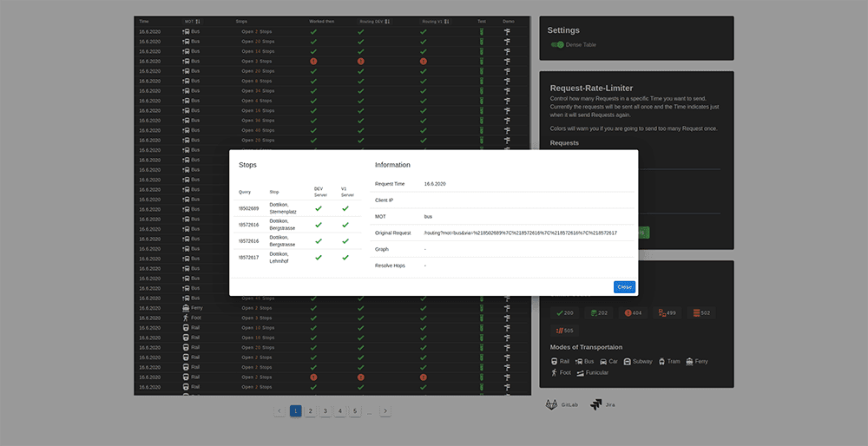Go to page 2 of table
The height and width of the screenshot is (446, 868).
(311, 411)
